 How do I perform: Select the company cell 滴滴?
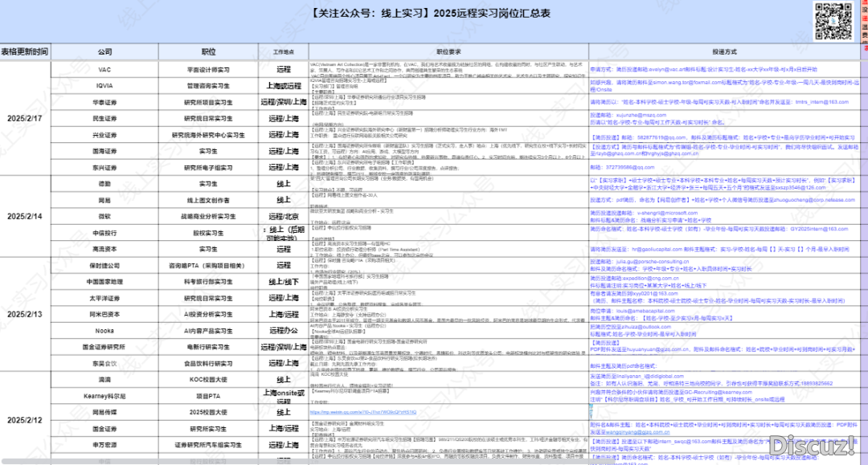click(104, 379)
